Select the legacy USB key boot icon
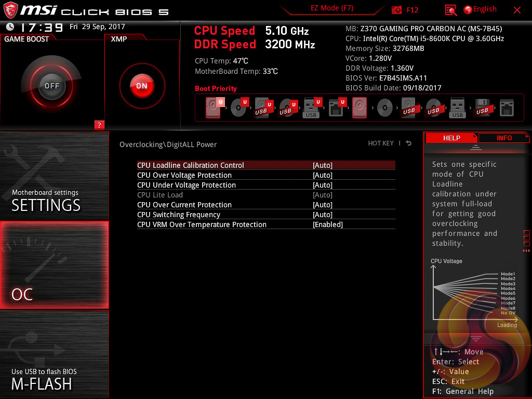 coord(457,108)
